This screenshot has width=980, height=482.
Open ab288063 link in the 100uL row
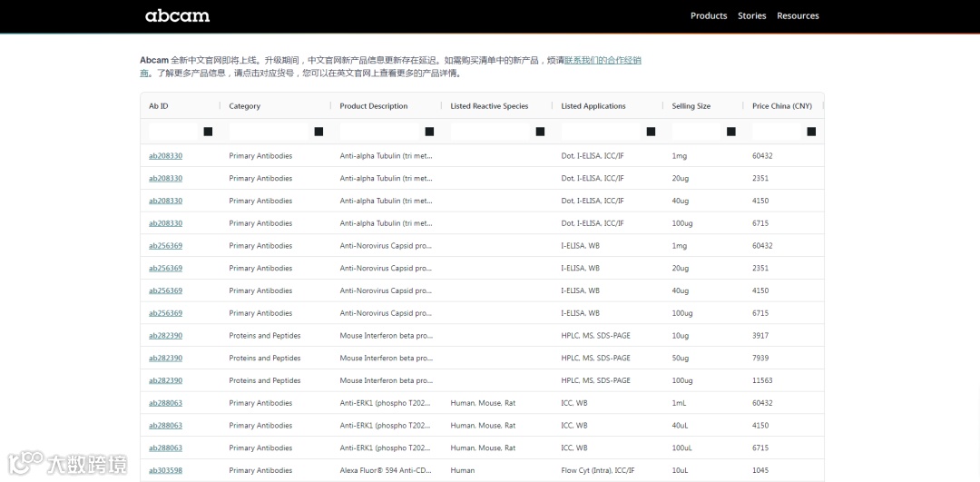pos(166,448)
